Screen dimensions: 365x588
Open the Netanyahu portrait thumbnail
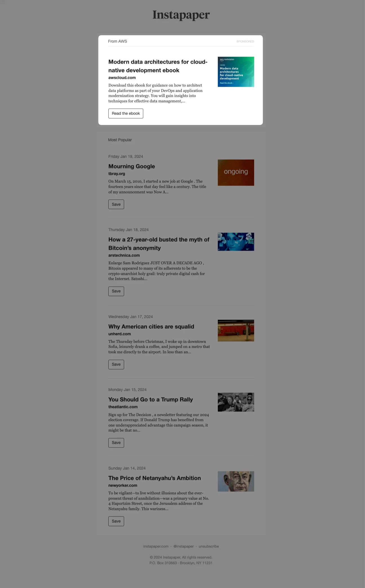coord(236,482)
